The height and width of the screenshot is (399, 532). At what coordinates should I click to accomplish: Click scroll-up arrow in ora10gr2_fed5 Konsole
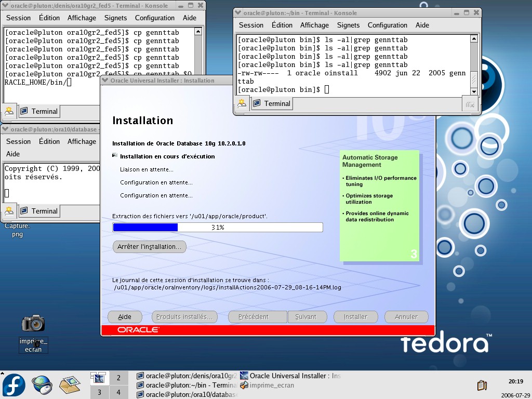[x=198, y=32]
